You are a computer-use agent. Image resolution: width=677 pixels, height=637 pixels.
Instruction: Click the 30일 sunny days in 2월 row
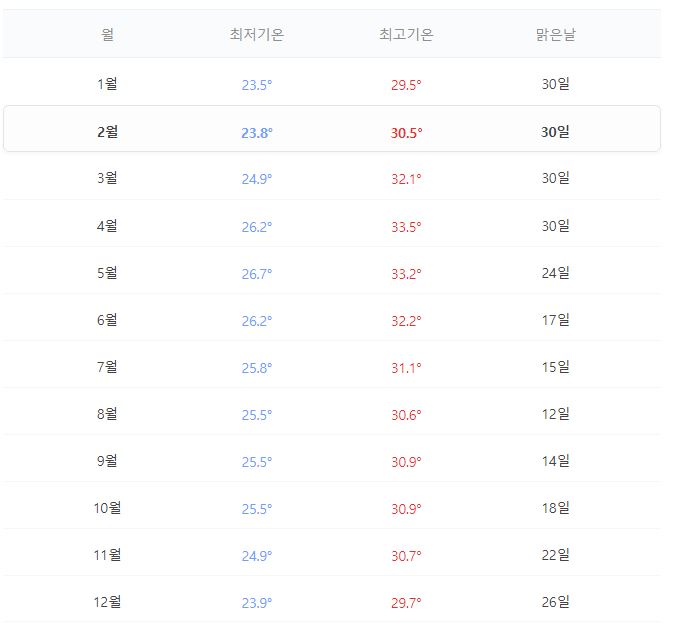point(556,132)
